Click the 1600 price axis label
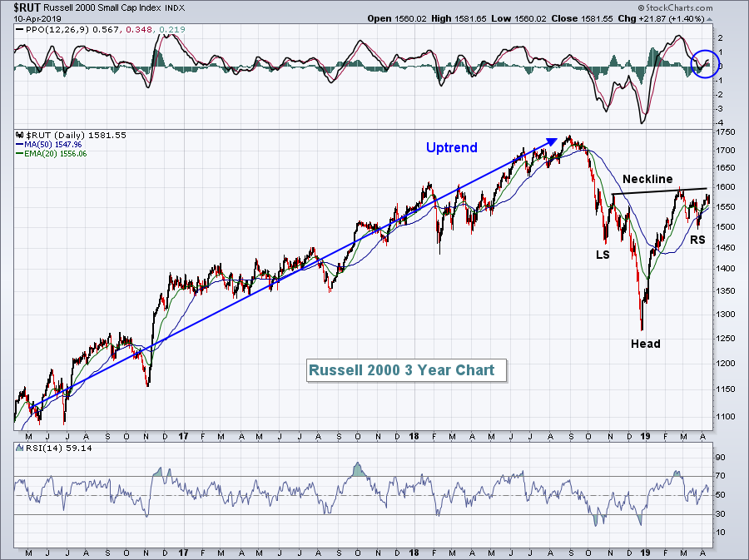Screen dimensions: 749x560 click(x=726, y=187)
